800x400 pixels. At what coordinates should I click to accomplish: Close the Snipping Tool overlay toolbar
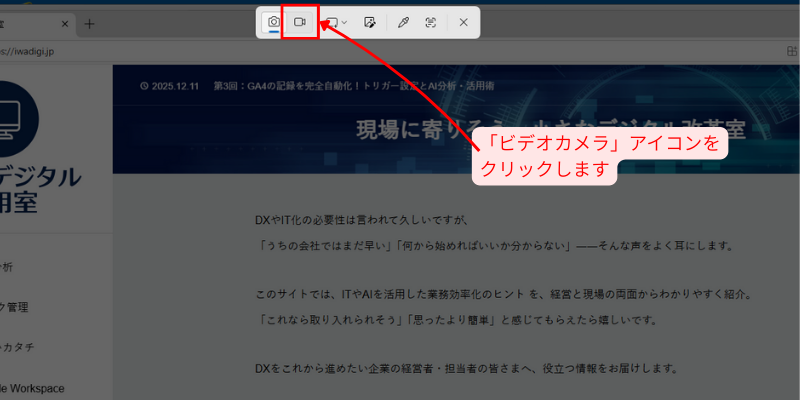(463, 22)
